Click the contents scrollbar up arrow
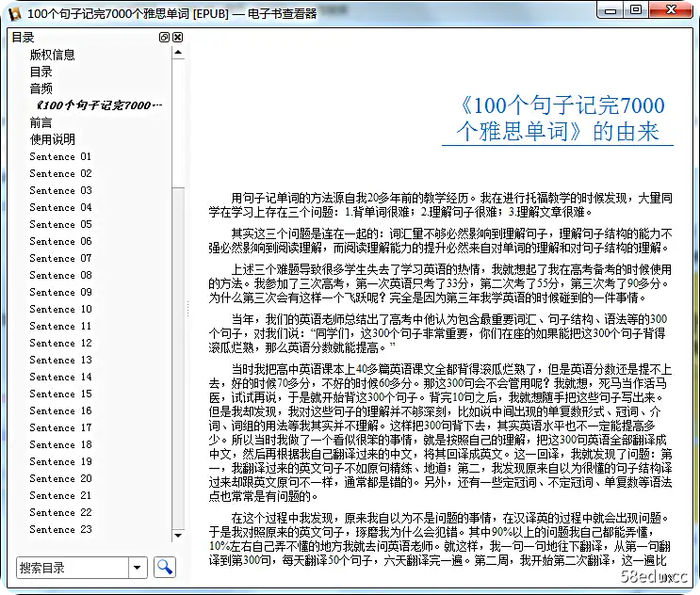The image size is (700, 595). pos(178,53)
